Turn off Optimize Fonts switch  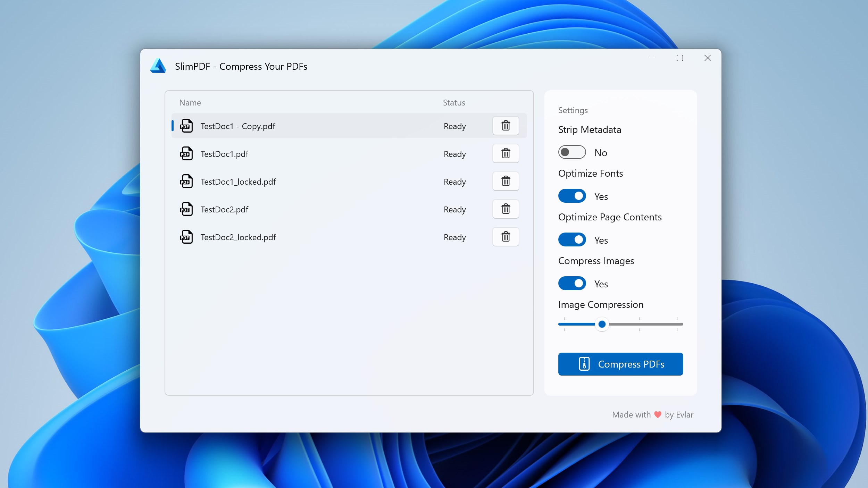tap(572, 196)
